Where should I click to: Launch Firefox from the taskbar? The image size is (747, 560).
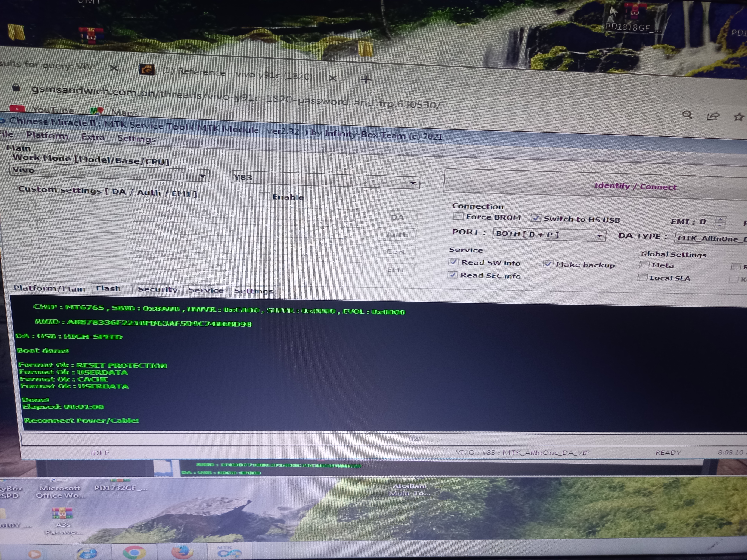pos(182,552)
